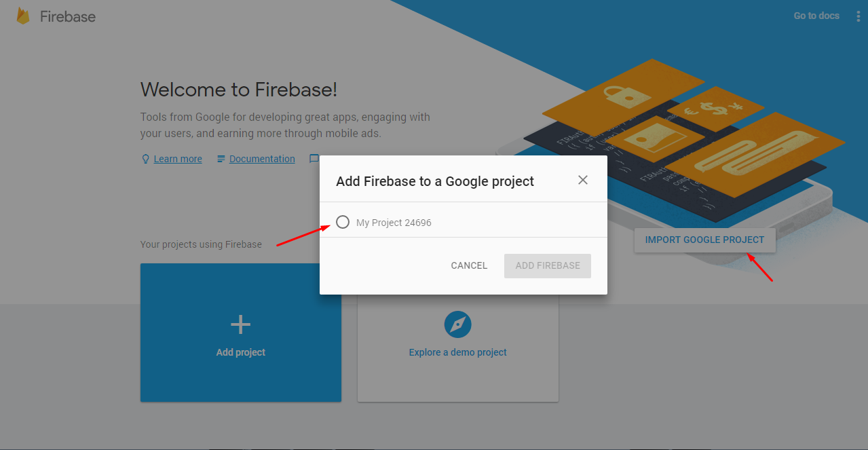Open the Go to docs link
Image resolution: width=868 pixels, height=450 pixels.
816,16
